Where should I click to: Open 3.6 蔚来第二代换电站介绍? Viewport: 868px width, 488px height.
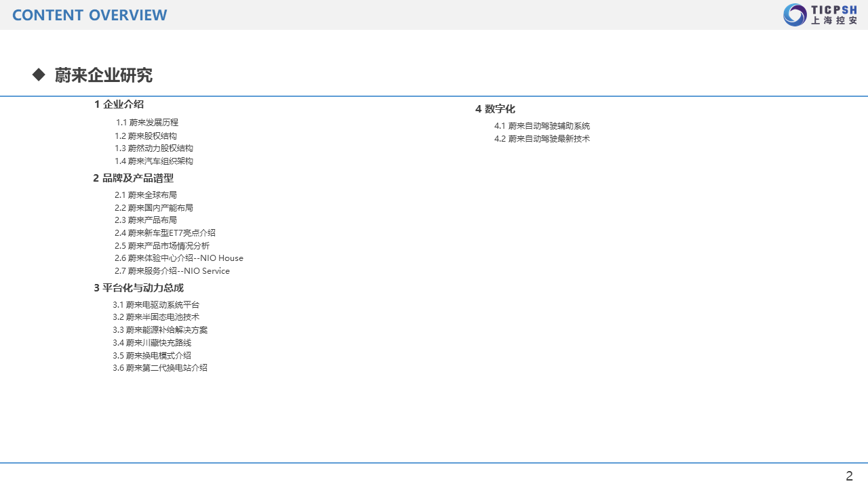(x=160, y=368)
